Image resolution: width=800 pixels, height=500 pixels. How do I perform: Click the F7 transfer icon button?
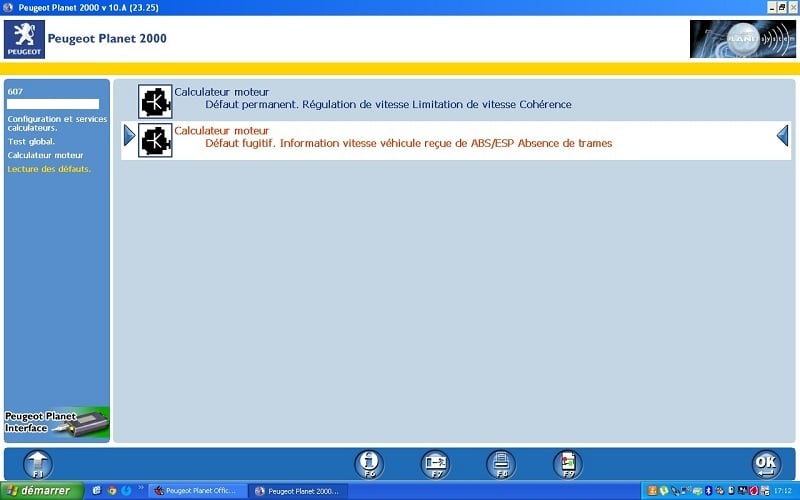pyautogui.click(x=435, y=465)
